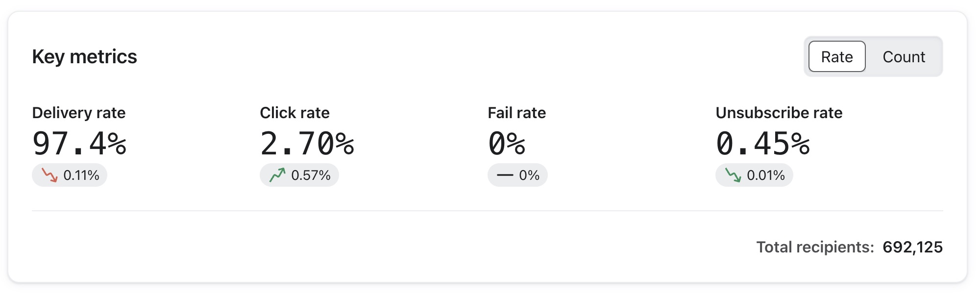Click the green upward trend arrow under Click rate
Screen dimensions: 980x299
coord(278,174)
